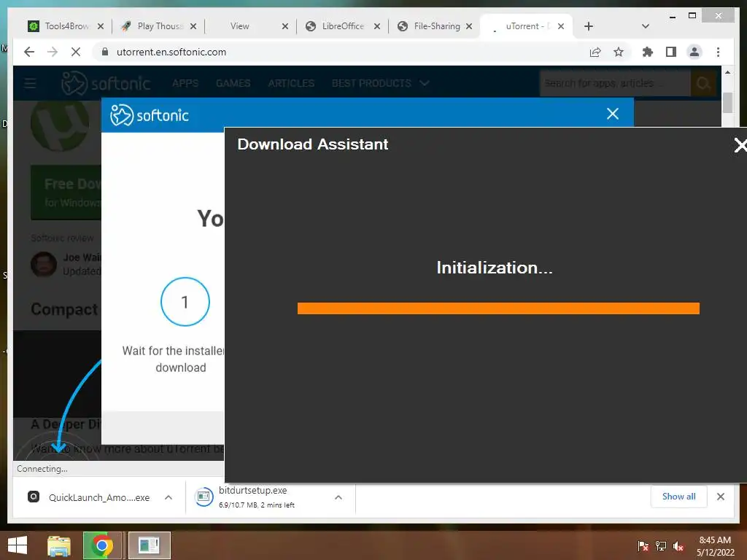The height and width of the screenshot is (560, 747).
Task: Close the downloads bar
Action: (x=720, y=497)
